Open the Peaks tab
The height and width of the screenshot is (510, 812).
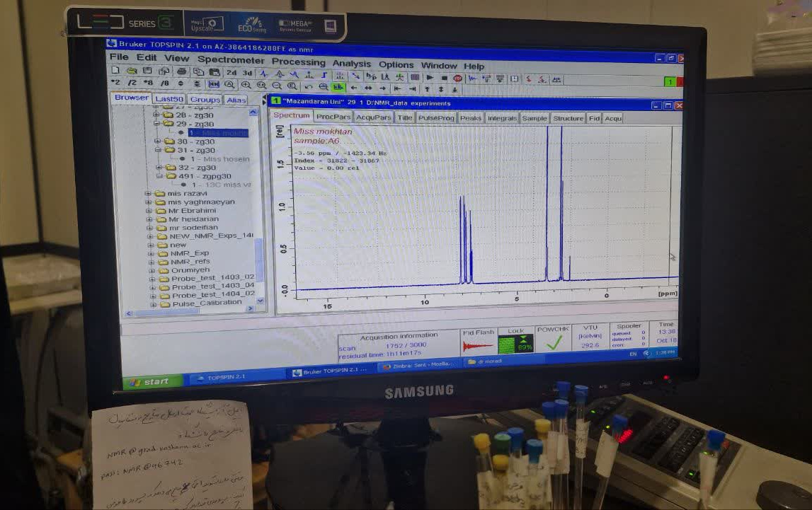(471, 118)
